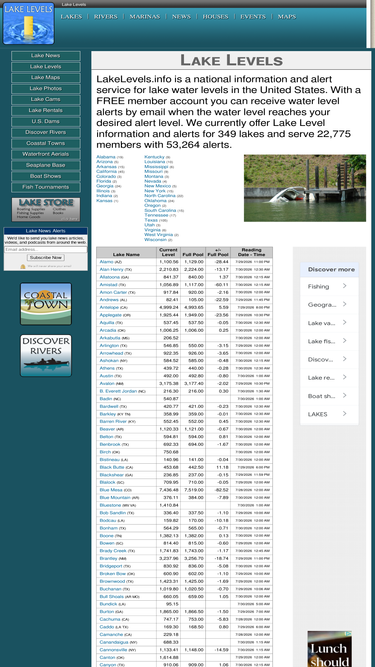This screenshot has width=375, height=667.
Task: Select RIVERS in the top navigation
Action: point(105,17)
